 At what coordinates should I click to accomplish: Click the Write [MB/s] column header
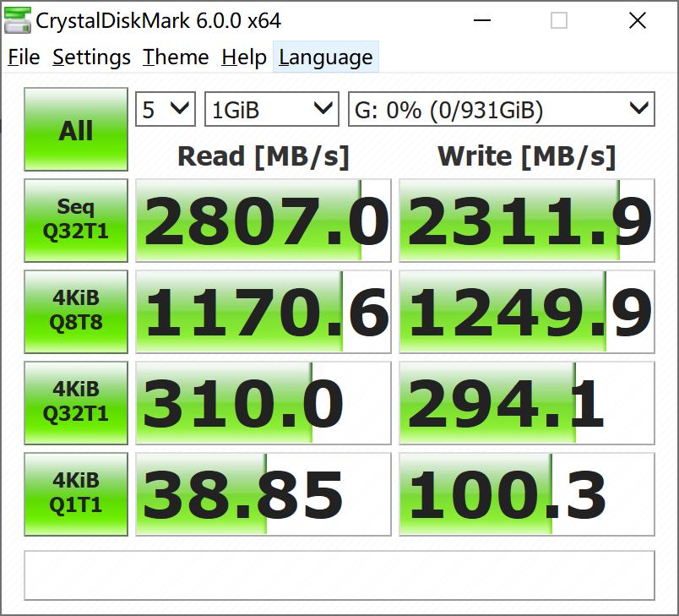[527, 156]
